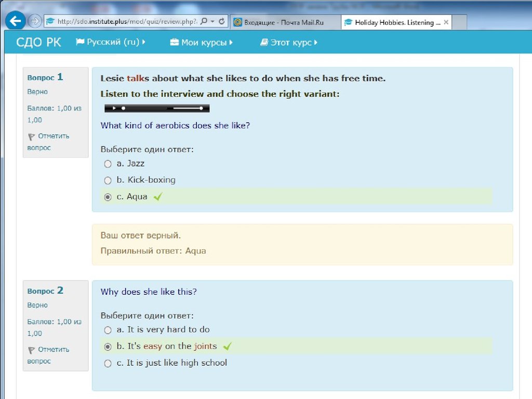
Task: Click the green checkmark beside joints answer
Action: tap(228, 346)
